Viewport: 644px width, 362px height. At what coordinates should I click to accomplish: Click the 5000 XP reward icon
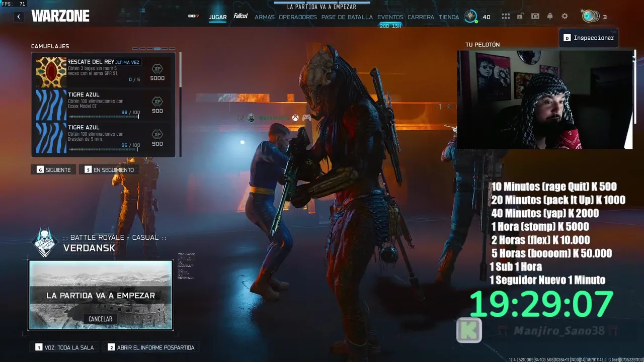pos(157,68)
